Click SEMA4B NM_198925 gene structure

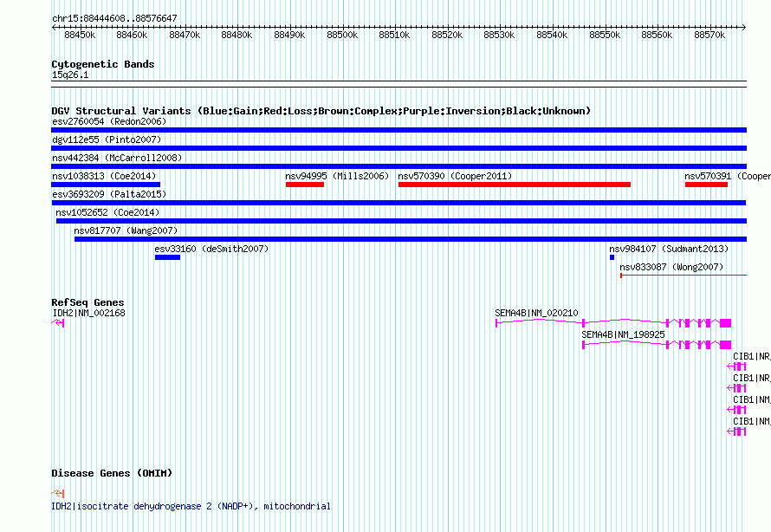pos(657,345)
